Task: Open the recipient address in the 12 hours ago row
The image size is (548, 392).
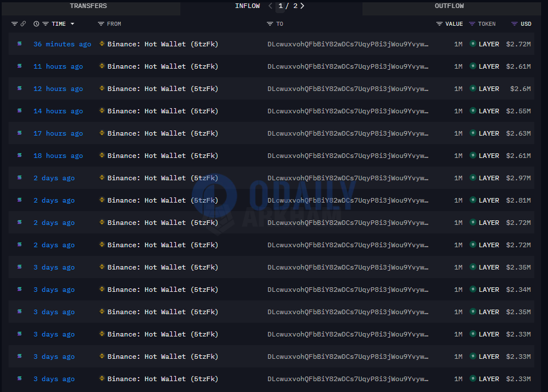Action: coord(348,89)
